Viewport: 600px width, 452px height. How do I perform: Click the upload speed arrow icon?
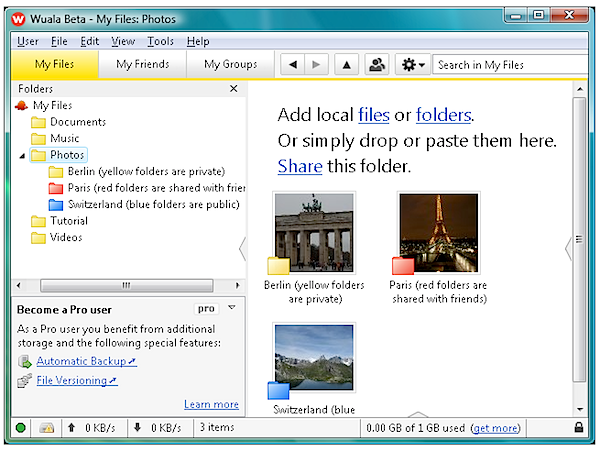tap(71, 427)
